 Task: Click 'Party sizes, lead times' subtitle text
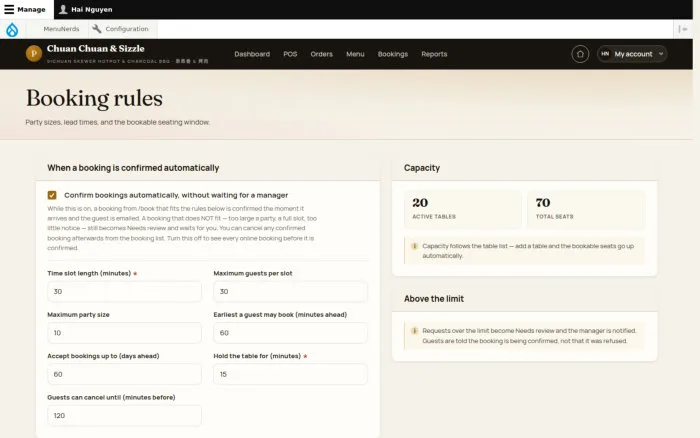point(117,122)
